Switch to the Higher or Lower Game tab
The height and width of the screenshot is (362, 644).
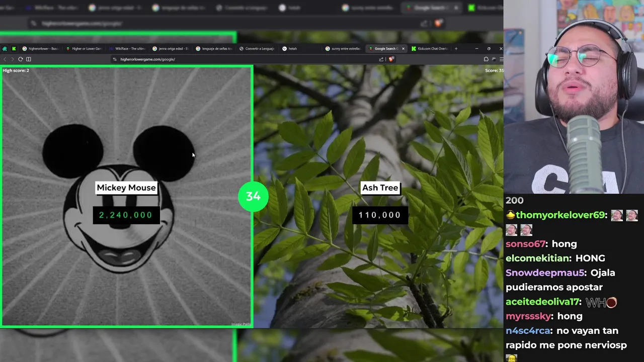pos(84,49)
